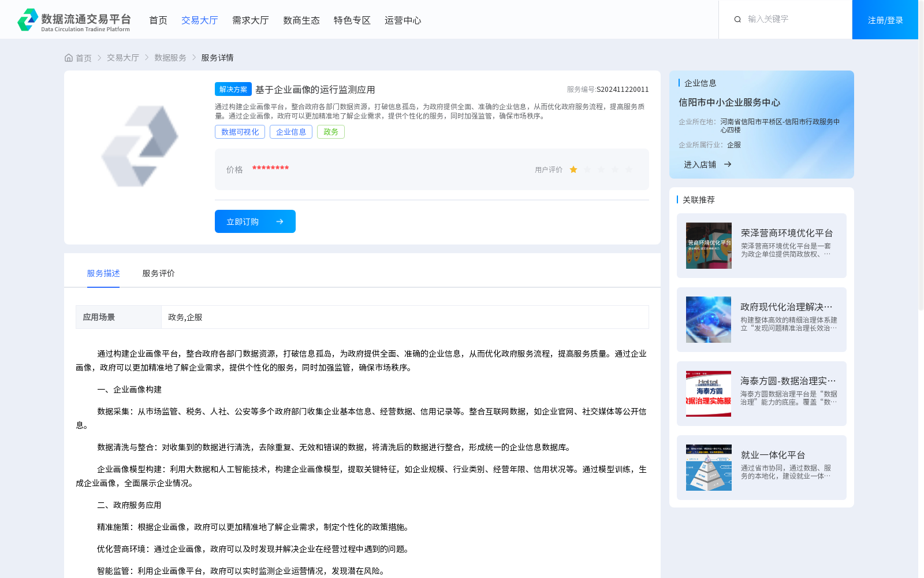Image resolution: width=924 pixels, height=578 pixels.
Task: Click the second rating star
Action: coord(587,169)
